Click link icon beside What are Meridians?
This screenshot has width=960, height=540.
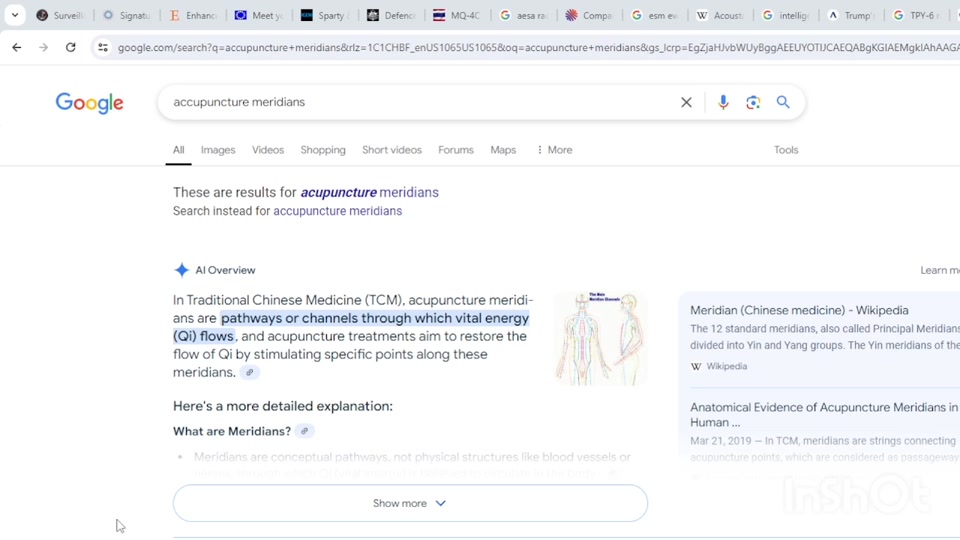(305, 431)
